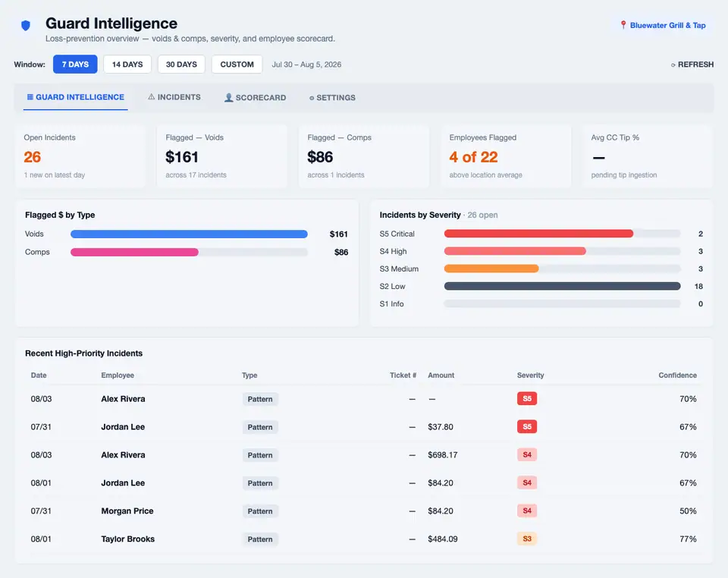Click the Morgan Price employee name
The width and height of the screenshot is (728, 578).
click(x=127, y=510)
